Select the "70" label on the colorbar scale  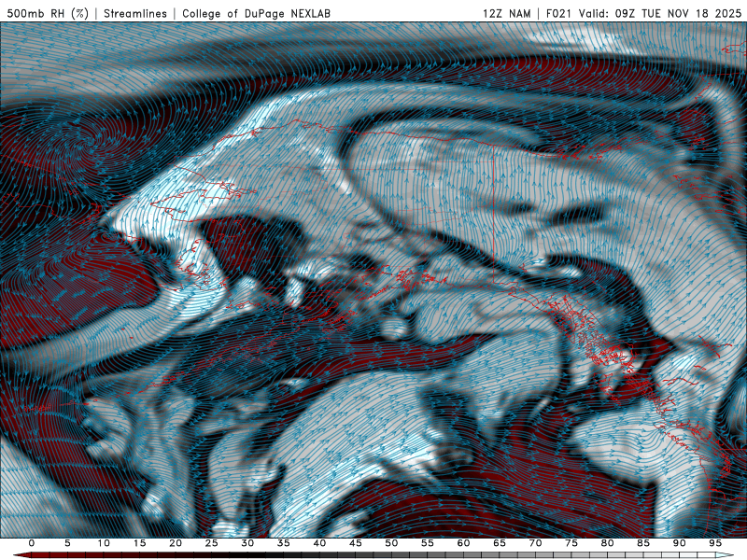point(535,543)
